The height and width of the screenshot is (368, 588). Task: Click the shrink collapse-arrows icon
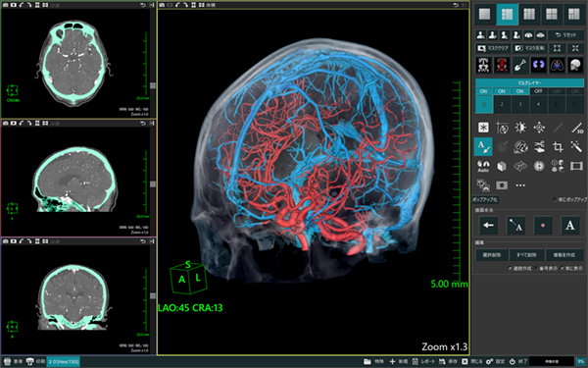(575, 48)
